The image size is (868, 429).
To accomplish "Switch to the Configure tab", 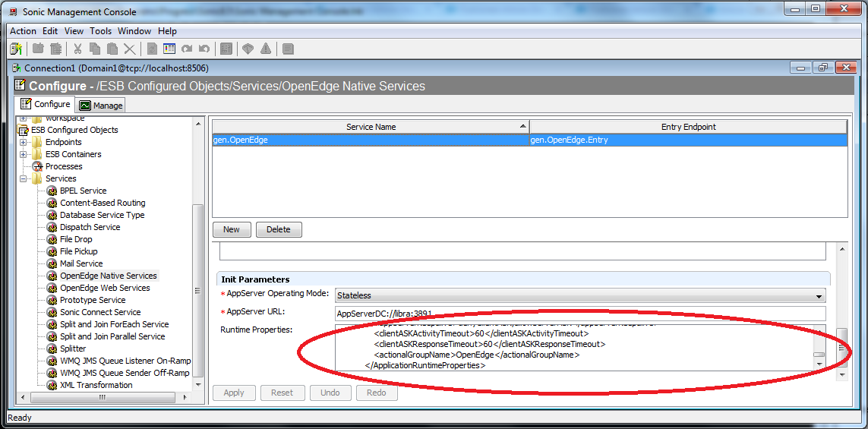I will point(46,104).
